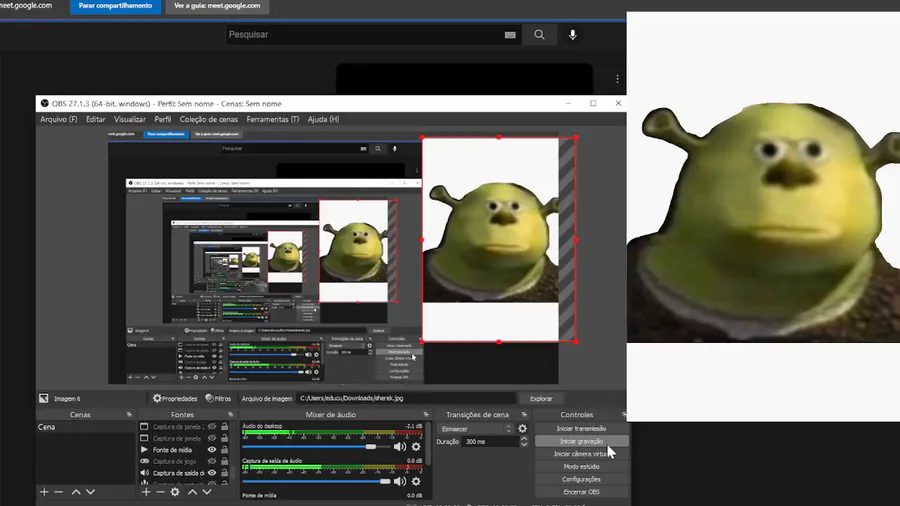Click the Arquivo de imagem path field
The image size is (900, 506).
pyautogui.click(x=406, y=398)
